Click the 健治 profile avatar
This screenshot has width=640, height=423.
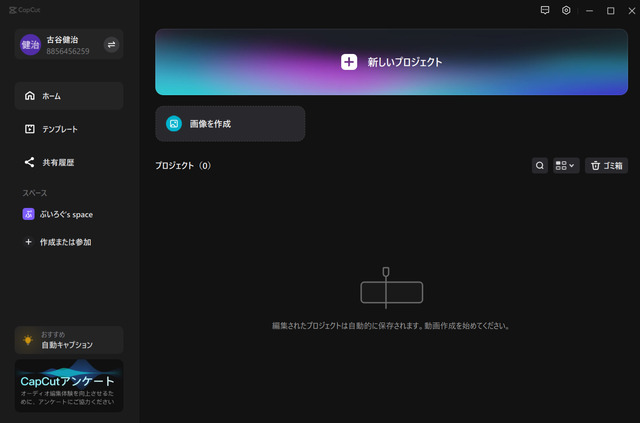[x=30, y=45]
